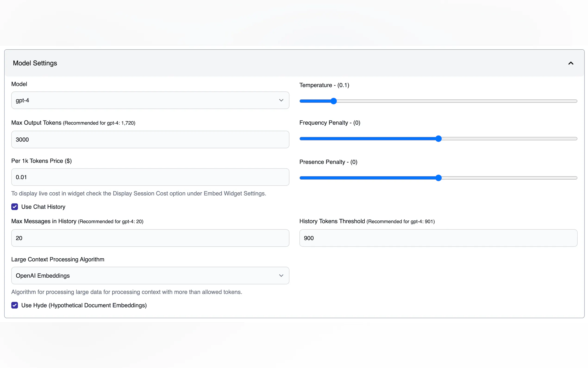Click the Use Hyde label text
This screenshot has width=588, height=368.
tap(84, 305)
